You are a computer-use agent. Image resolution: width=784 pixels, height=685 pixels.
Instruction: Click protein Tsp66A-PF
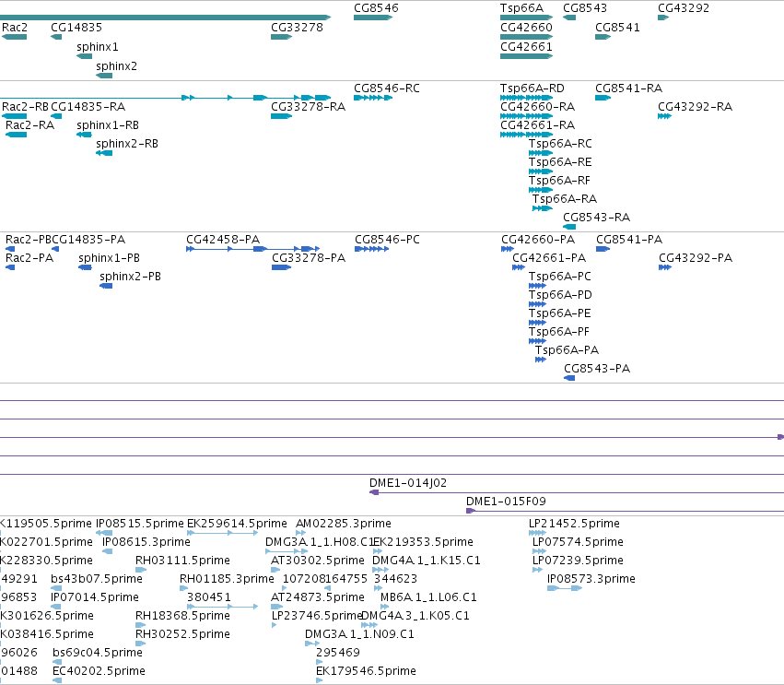[559, 333]
